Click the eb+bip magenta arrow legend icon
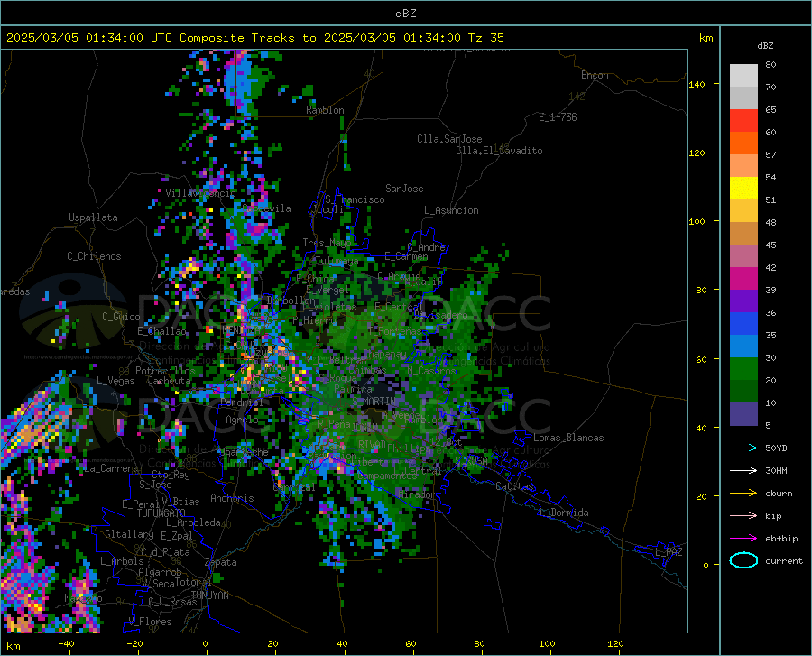Image resolution: width=812 pixels, height=656 pixels. point(743,539)
